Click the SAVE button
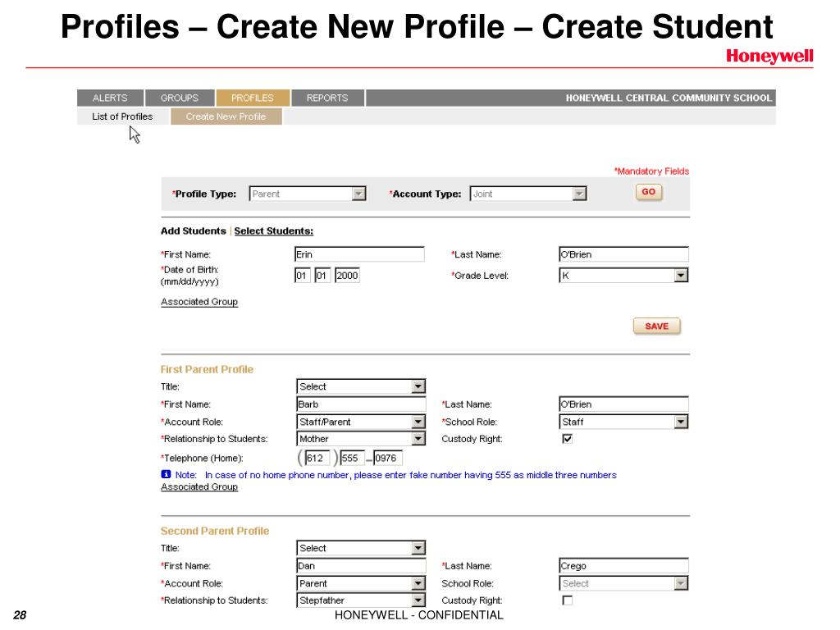 click(x=657, y=326)
